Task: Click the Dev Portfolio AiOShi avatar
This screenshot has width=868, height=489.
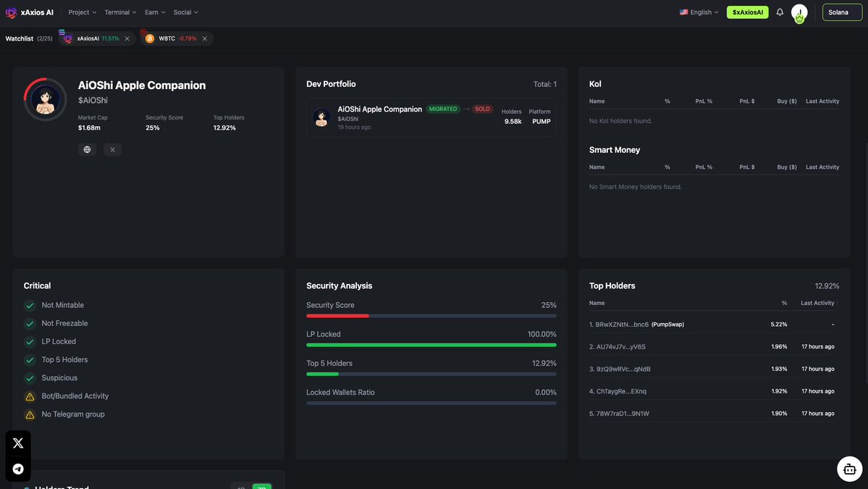Action: coord(321,117)
